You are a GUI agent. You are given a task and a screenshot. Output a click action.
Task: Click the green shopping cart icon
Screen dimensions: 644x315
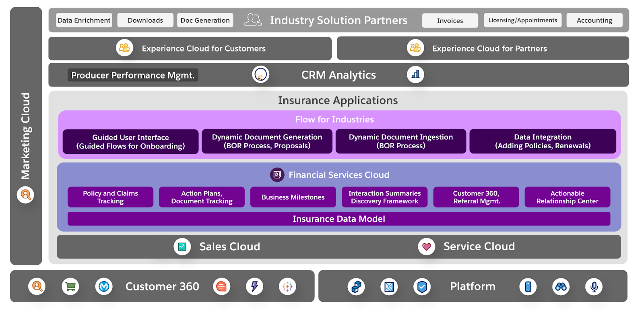click(x=70, y=286)
